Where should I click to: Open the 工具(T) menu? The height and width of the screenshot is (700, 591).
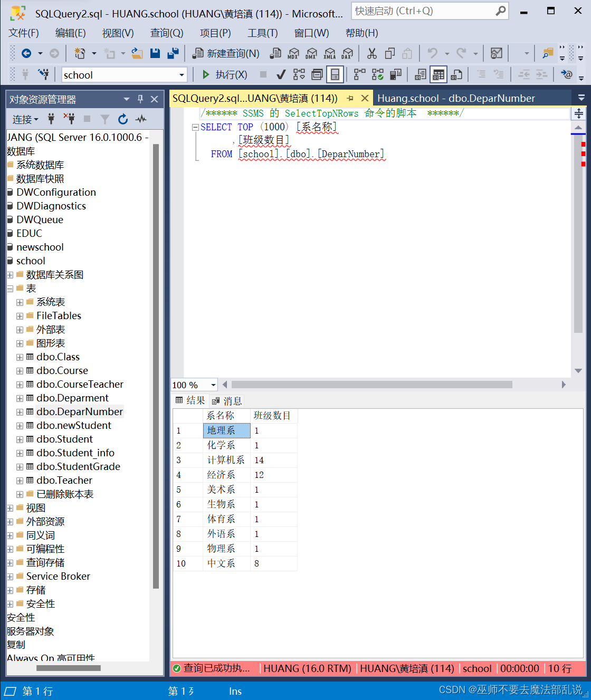tap(263, 33)
